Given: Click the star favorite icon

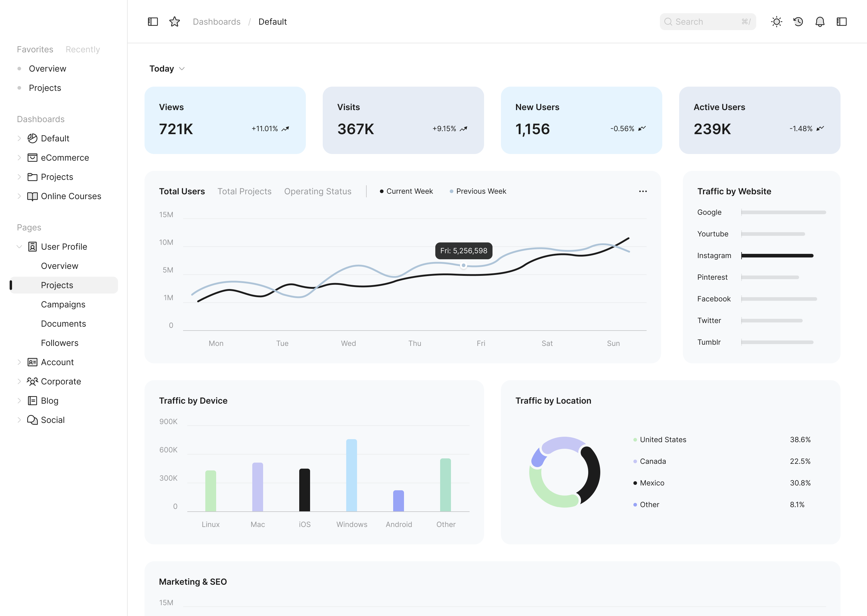Looking at the screenshot, I should [x=175, y=22].
